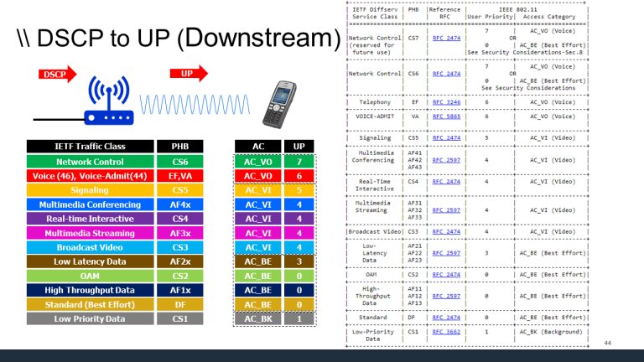The width and height of the screenshot is (644, 362).
Task: Open the RFC 2597 link for Low-Latency Data
Action: pyautogui.click(x=446, y=253)
